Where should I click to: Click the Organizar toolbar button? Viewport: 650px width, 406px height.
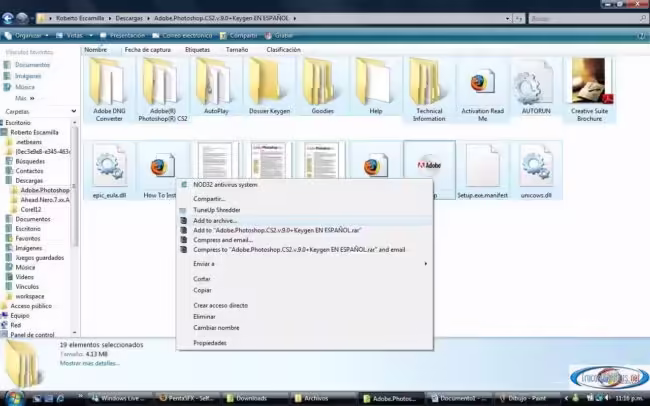[27, 36]
